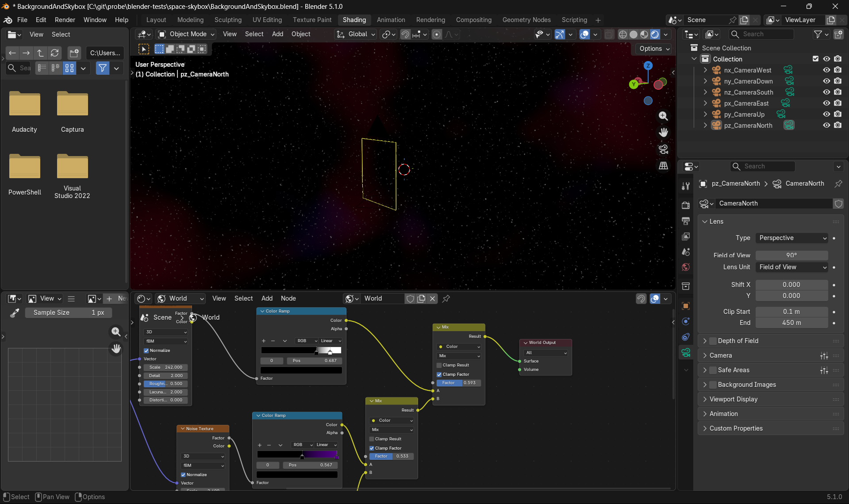The height and width of the screenshot is (504, 849).
Task: Expand the pz_CameraNorth item in the outliner
Action: tap(704, 125)
